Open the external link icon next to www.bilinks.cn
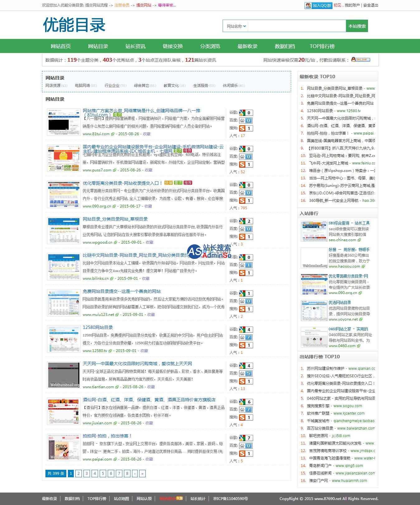Image resolution: width=420 pixels, height=505 pixels. [111, 279]
